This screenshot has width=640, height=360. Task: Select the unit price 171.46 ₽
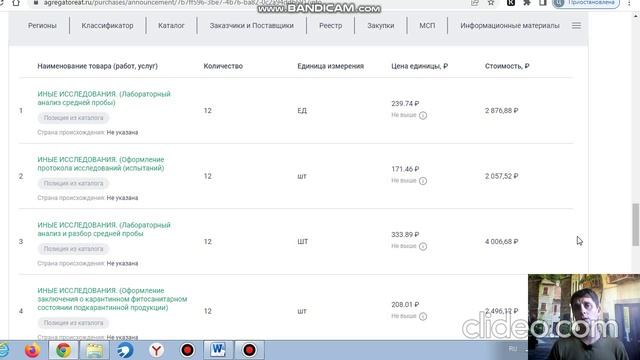[x=405, y=169]
